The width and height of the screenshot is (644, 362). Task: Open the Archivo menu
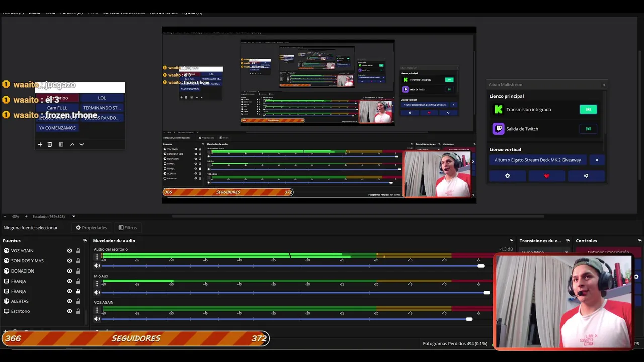pyautogui.click(x=13, y=12)
